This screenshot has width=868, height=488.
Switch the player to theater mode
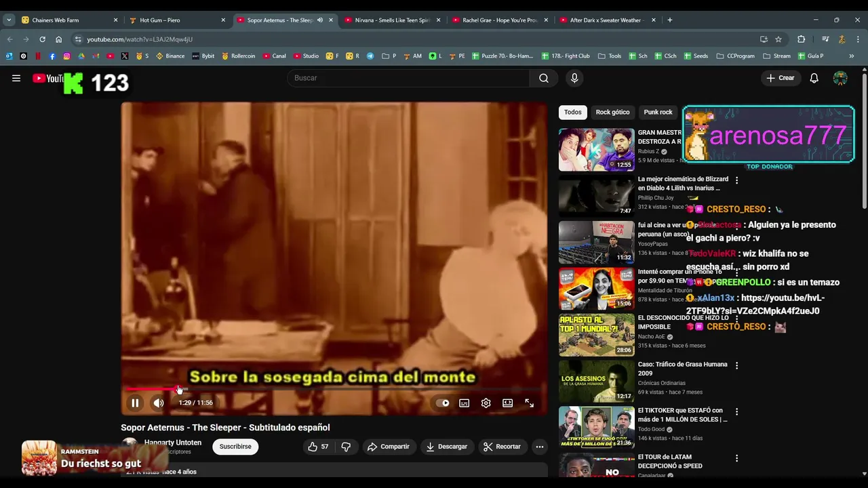[x=507, y=403]
